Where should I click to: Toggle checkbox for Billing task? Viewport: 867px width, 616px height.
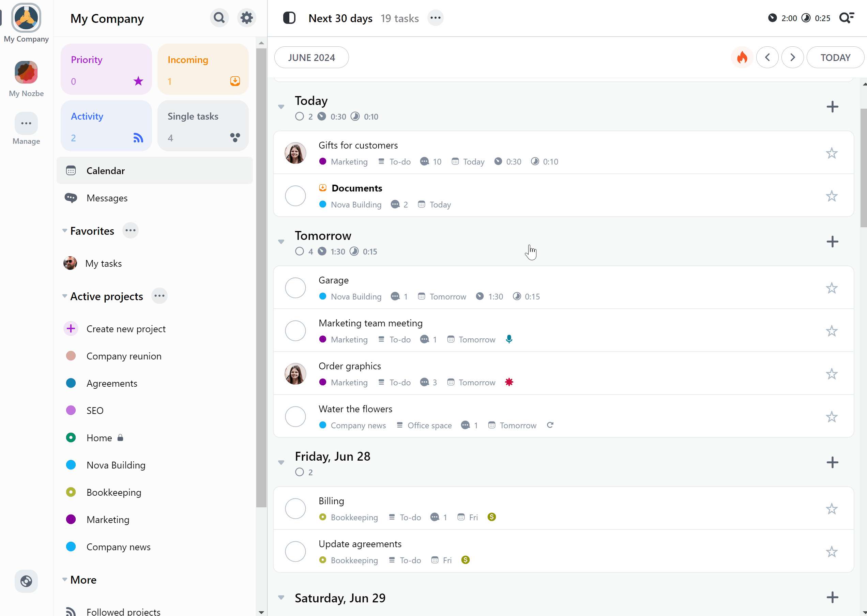pyautogui.click(x=295, y=509)
